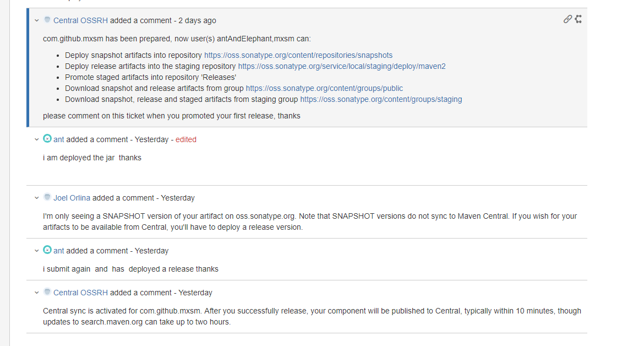Open the snapshots repository link
The image size is (644, 346).
click(298, 55)
